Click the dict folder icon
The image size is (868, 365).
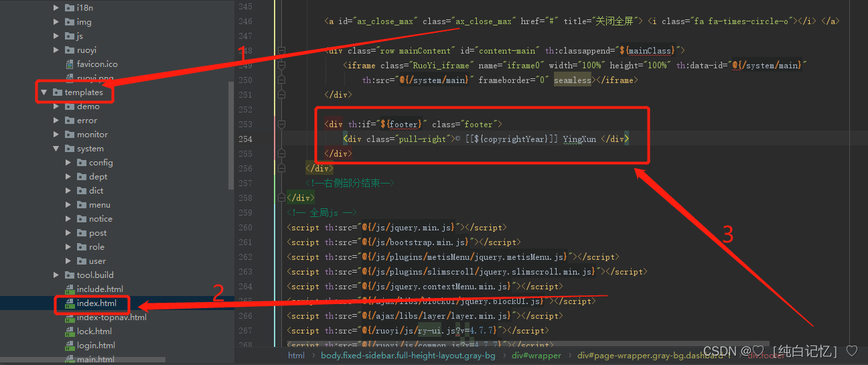tap(82, 191)
